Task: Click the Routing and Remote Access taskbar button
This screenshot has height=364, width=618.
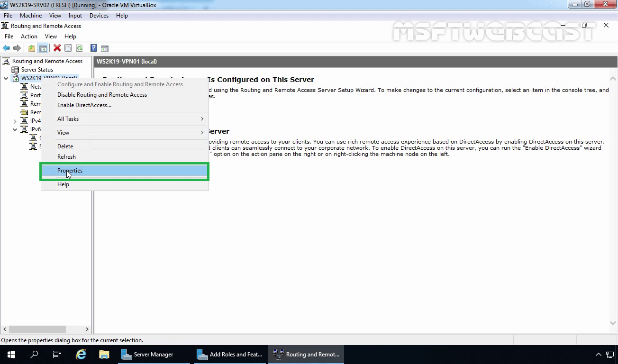Action: tap(306, 355)
